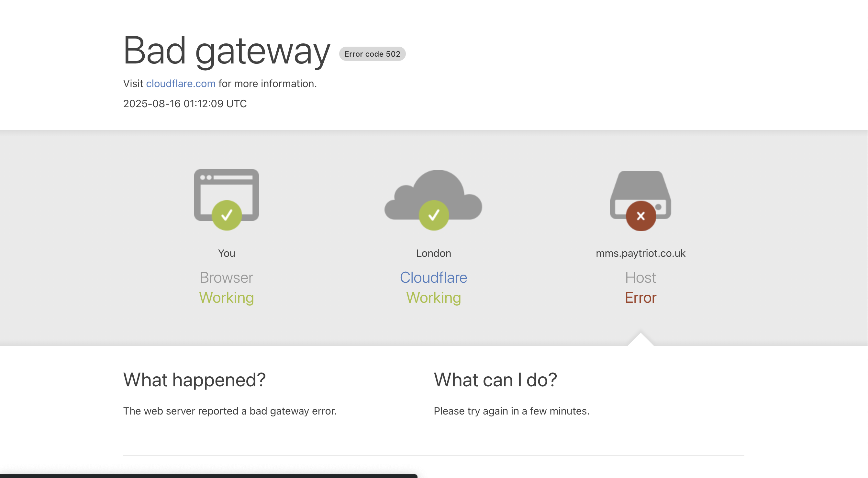Screen dimensions: 868x478
Task: Click the London location label
Action: (433, 253)
